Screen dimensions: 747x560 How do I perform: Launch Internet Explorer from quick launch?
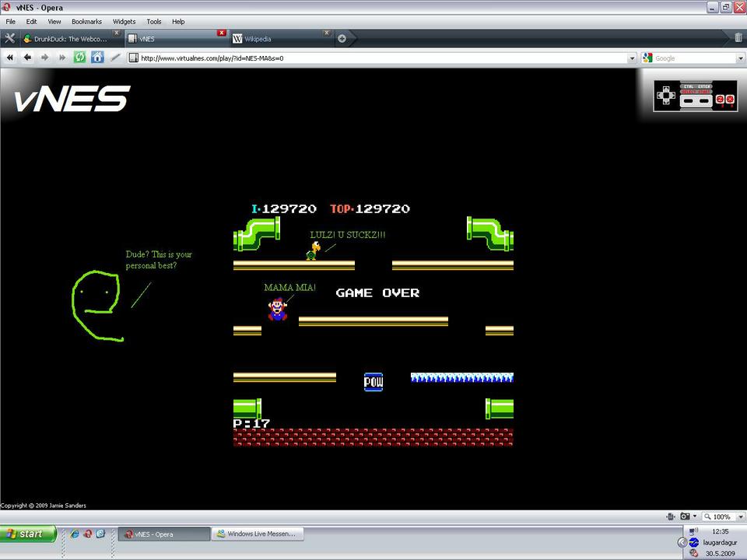(x=75, y=534)
